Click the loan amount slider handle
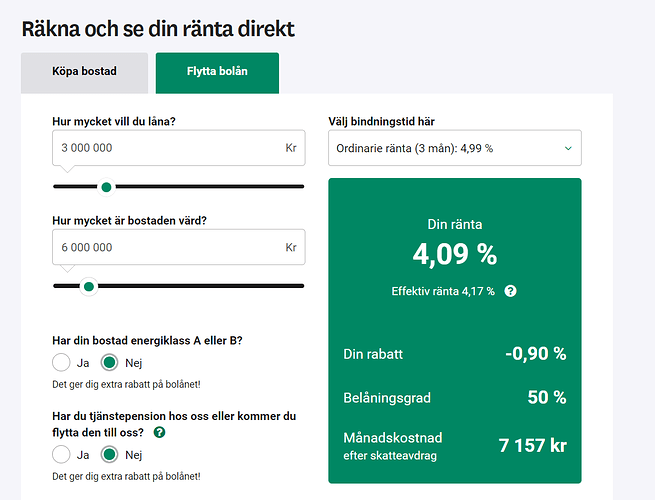 coord(107,186)
